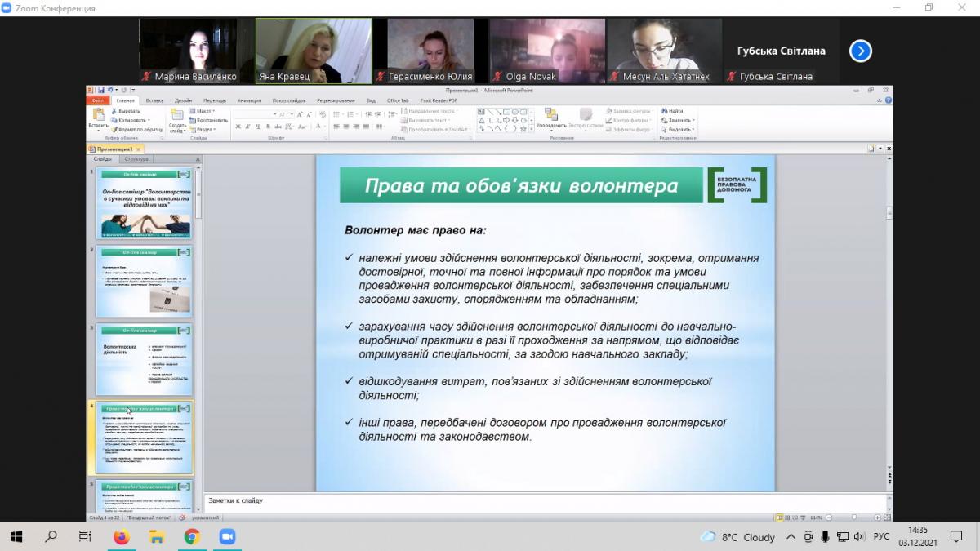Show next participants with blue arrow button
Image resolution: width=980 pixels, height=551 pixels.
click(x=860, y=51)
